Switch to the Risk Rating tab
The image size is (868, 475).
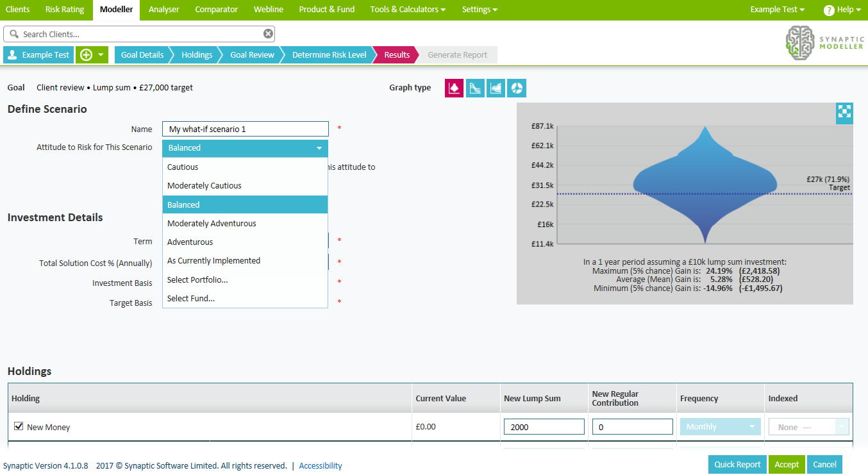click(65, 10)
